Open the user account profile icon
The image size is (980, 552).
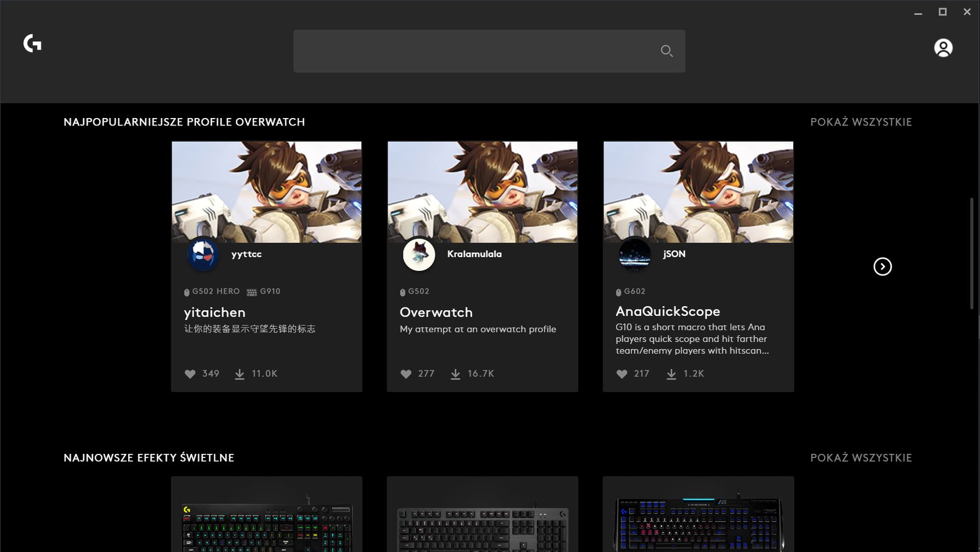point(943,48)
